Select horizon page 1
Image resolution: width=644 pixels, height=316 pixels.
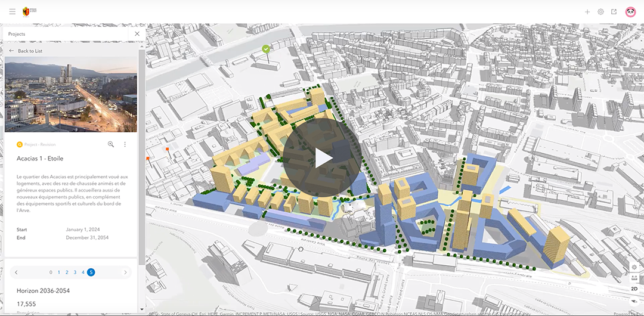(x=58, y=272)
